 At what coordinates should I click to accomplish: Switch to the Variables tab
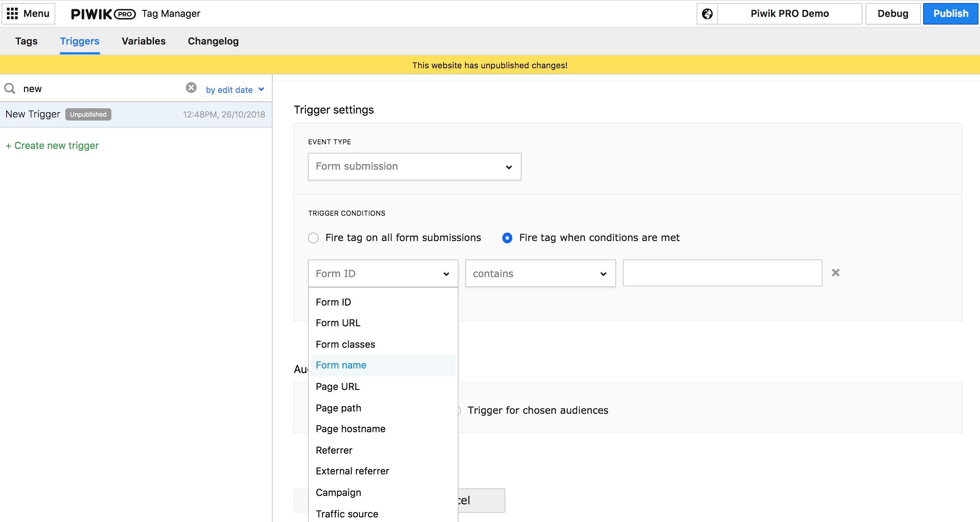click(x=144, y=41)
